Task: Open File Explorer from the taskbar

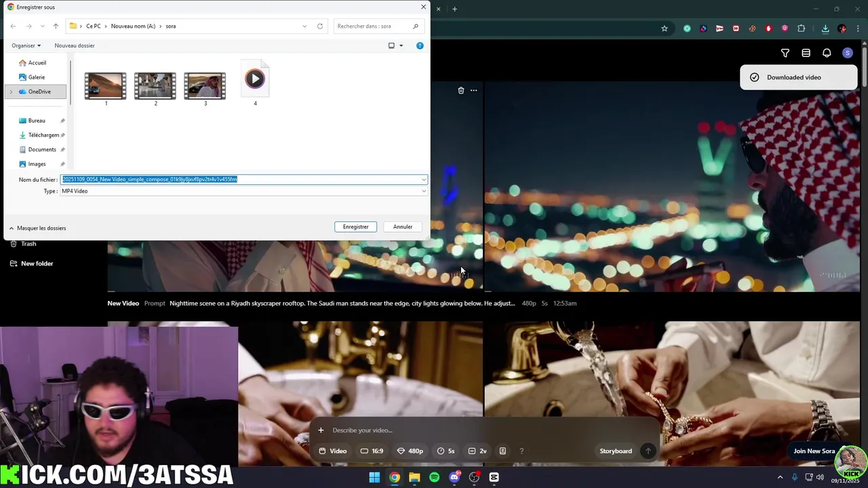Action: 414,477
